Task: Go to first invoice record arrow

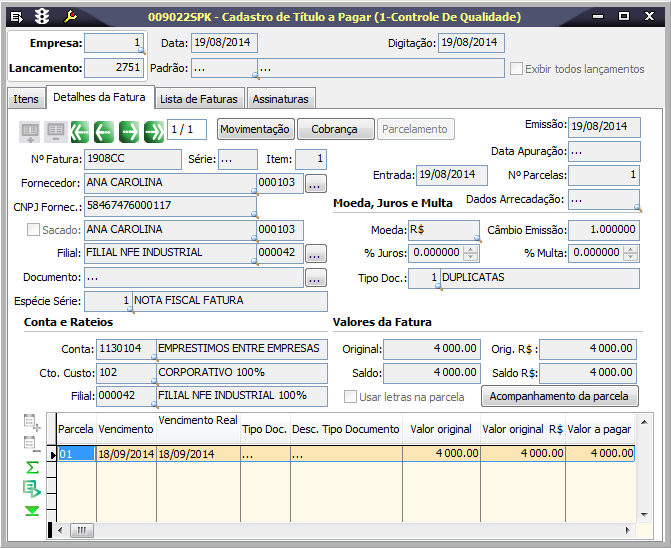Action: point(80,131)
